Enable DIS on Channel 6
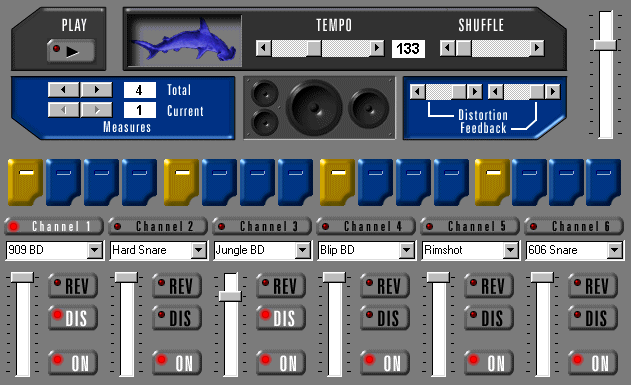 tap(593, 318)
